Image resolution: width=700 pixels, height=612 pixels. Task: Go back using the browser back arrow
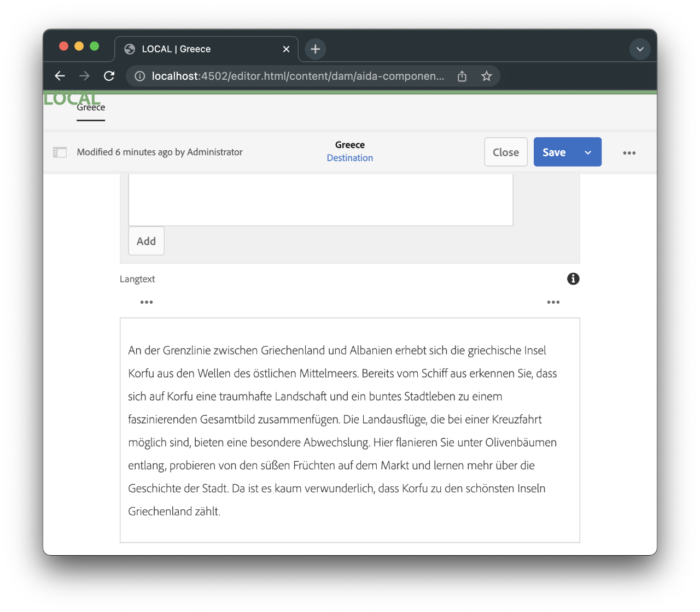(60, 76)
